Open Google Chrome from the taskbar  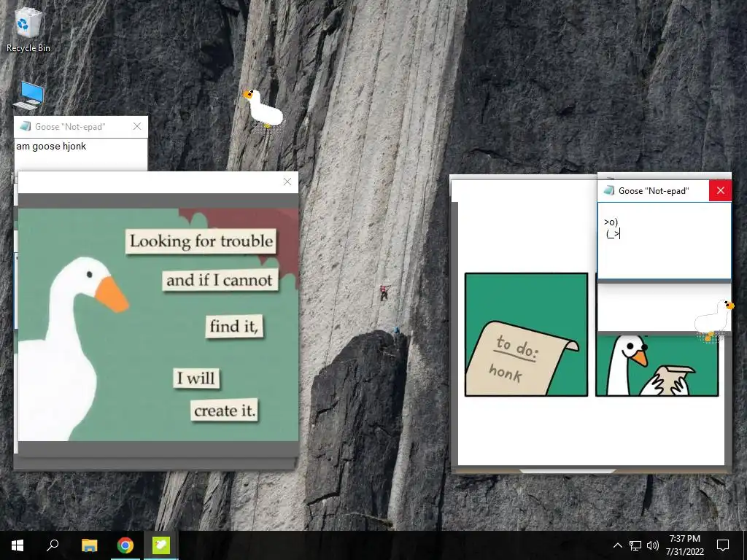click(x=125, y=545)
